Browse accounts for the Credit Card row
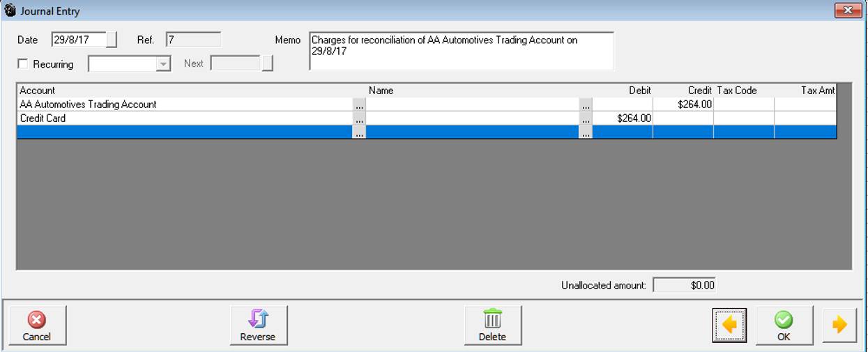The image size is (868, 352). 359,119
